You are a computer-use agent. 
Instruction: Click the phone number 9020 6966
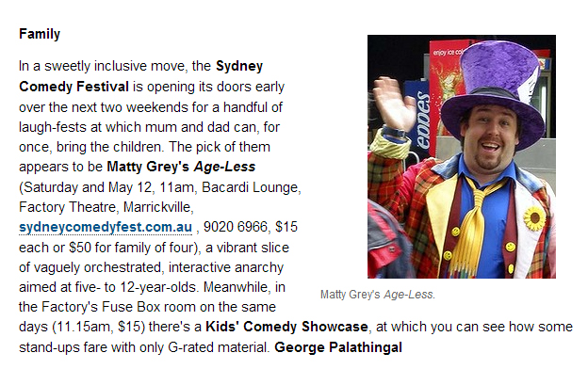231,227
